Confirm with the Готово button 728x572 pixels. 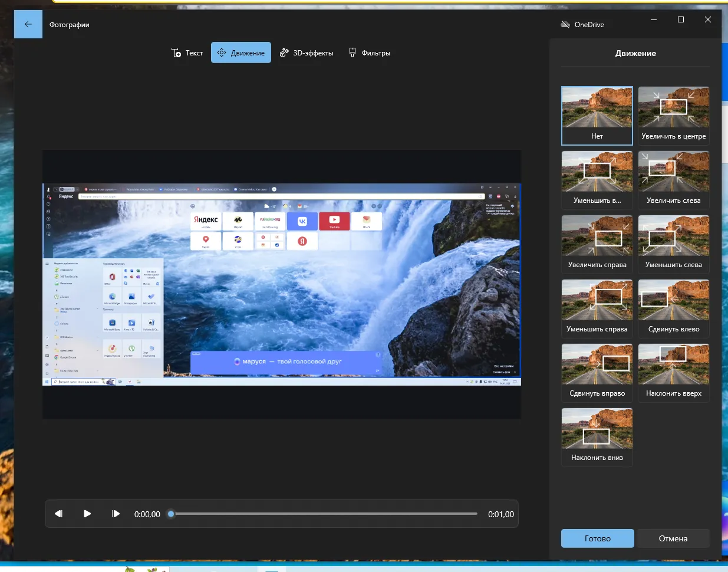click(597, 538)
